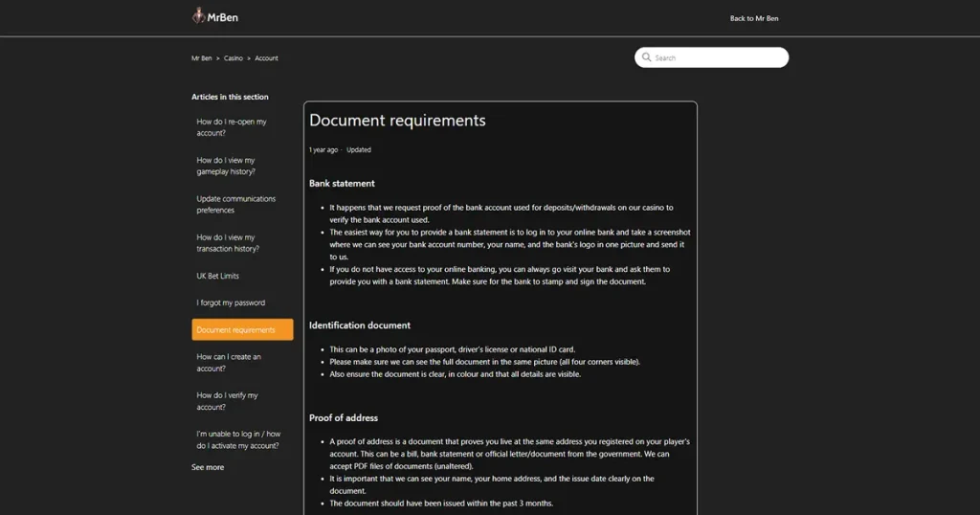The width and height of the screenshot is (980, 515).
Task: Open How do I view my transaction history
Action: (228, 243)
